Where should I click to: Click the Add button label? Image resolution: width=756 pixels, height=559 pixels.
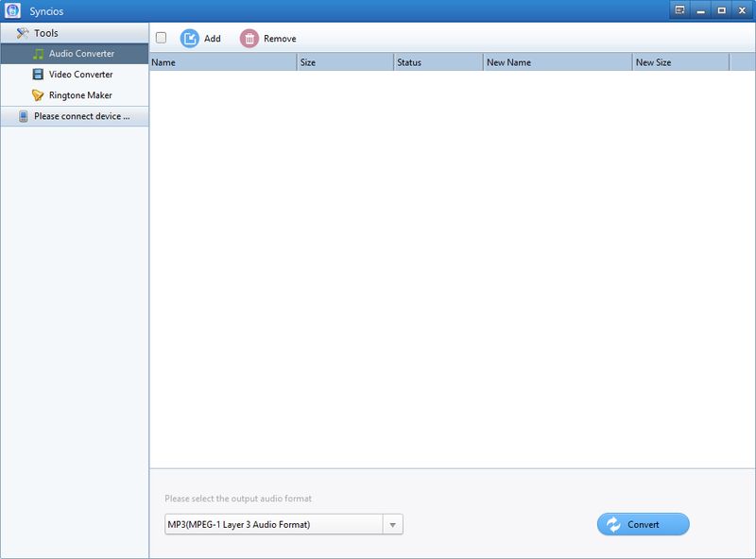pyautogui.click(x=212, y=39)
